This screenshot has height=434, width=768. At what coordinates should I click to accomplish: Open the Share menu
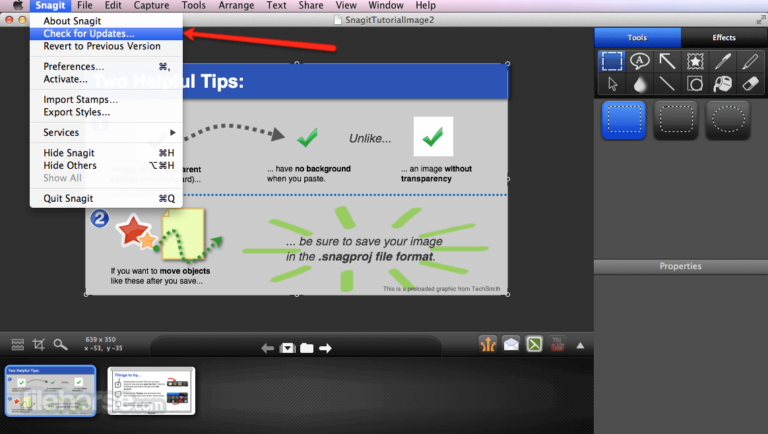pyautogui.click(x=311, y=5)
